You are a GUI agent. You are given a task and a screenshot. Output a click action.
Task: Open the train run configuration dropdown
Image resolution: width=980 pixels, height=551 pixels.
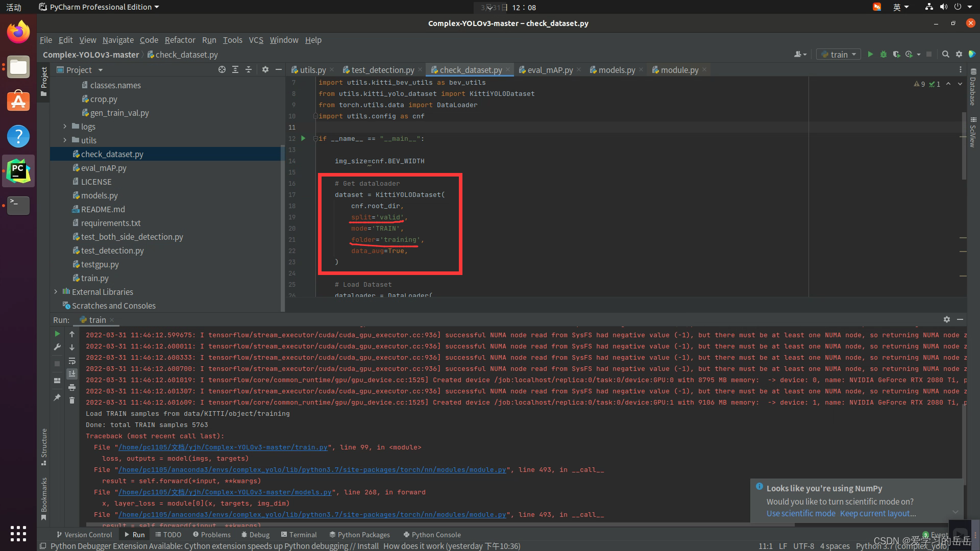click(x=839, y=54)
